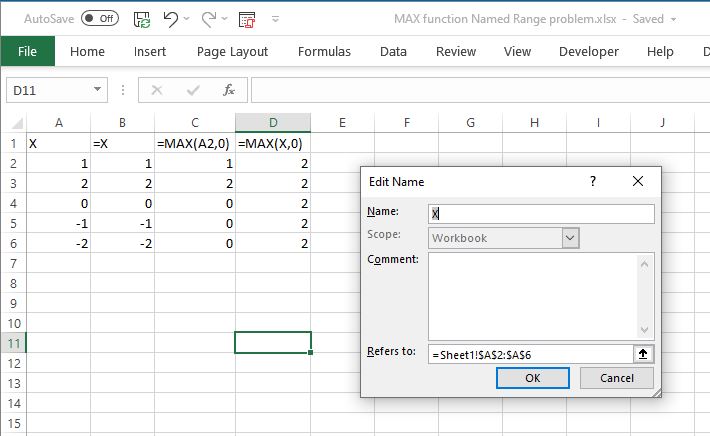Click the Enter checkmark icon in formula bar
This screenshot has height=436, width=710.
[x=193, y=91]
